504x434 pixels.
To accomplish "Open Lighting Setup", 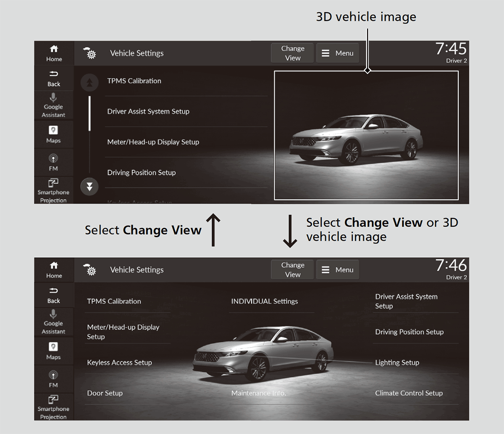I will coord(397,363).
